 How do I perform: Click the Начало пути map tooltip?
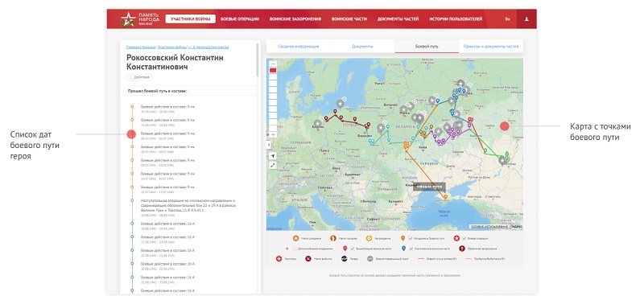[429, 187]
